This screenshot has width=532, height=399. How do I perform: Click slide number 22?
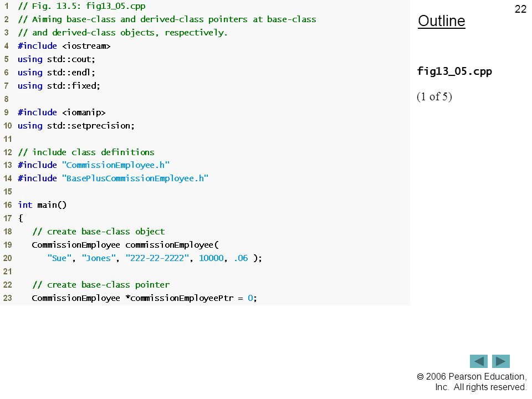tap(520, 9)
